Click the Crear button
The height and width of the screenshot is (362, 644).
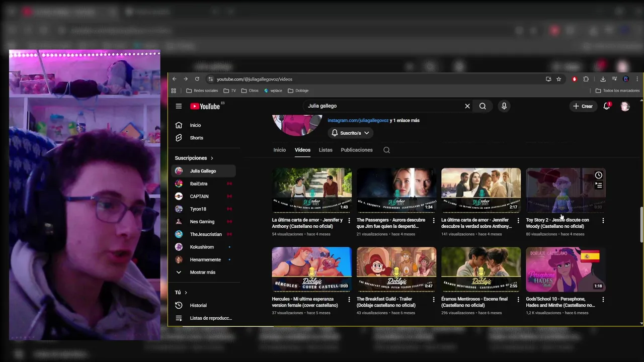[x=583, y=106]
